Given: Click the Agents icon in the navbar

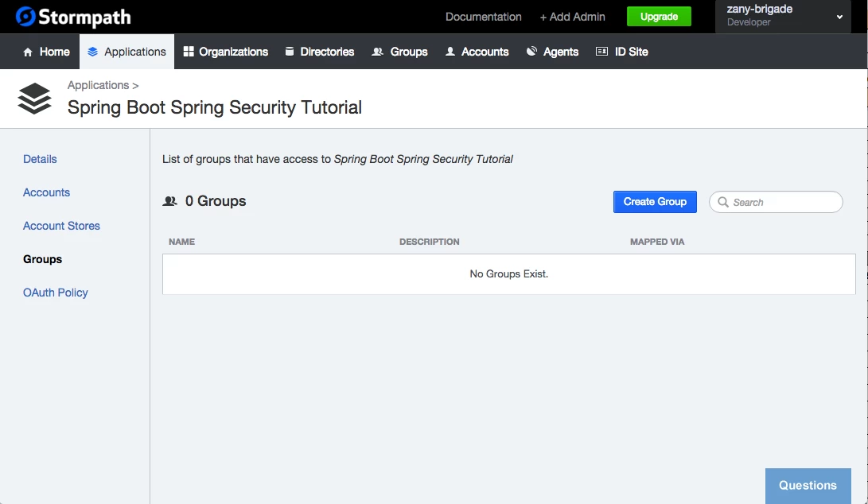Looking at the screenshot, I should coord(531,52).
